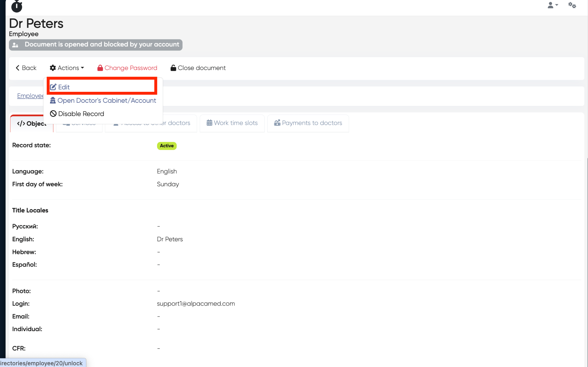Image resolution: width=588 pixels, height=367 pixels.
Task: Click the settings gears icon
Action: (572, 5)
